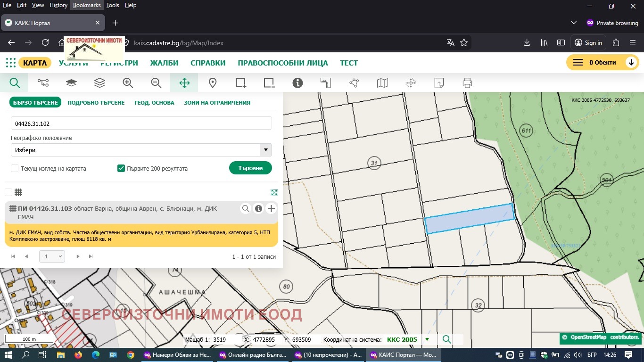Switch to 'ПОДРОБНО ТЪРСЕНЕ' tab
The width and height of the screenshot is (644, 362).
[x=96, y=102]
